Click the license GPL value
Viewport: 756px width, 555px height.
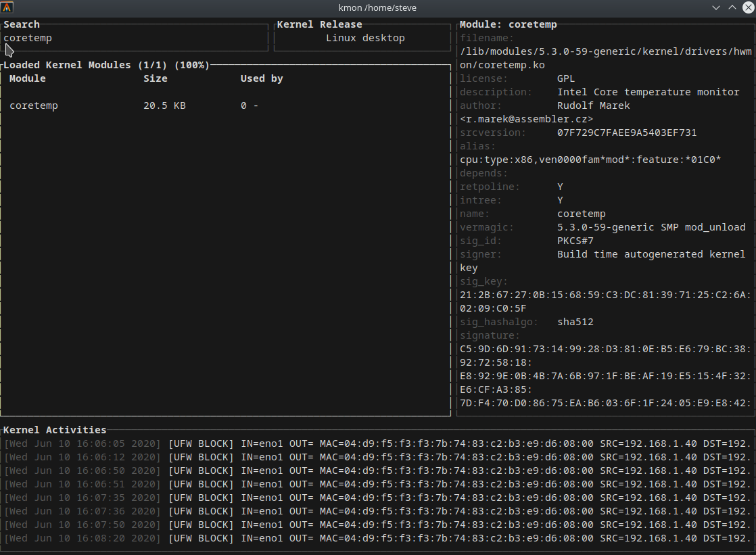point(566,78)
